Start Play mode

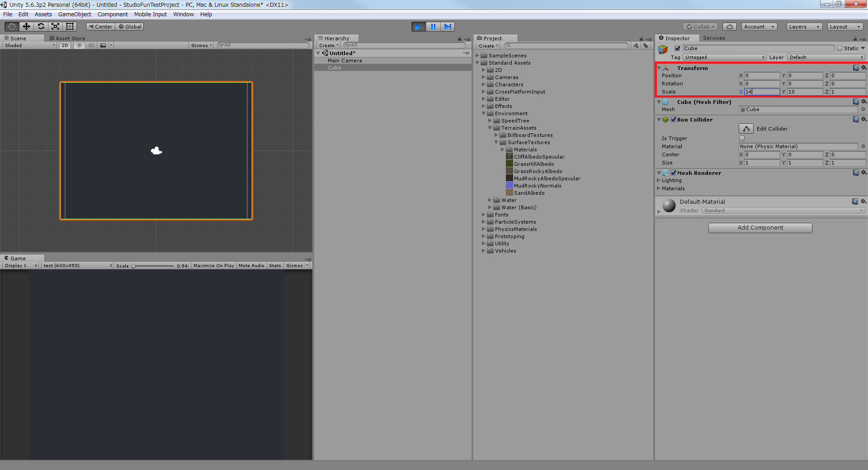419,27
